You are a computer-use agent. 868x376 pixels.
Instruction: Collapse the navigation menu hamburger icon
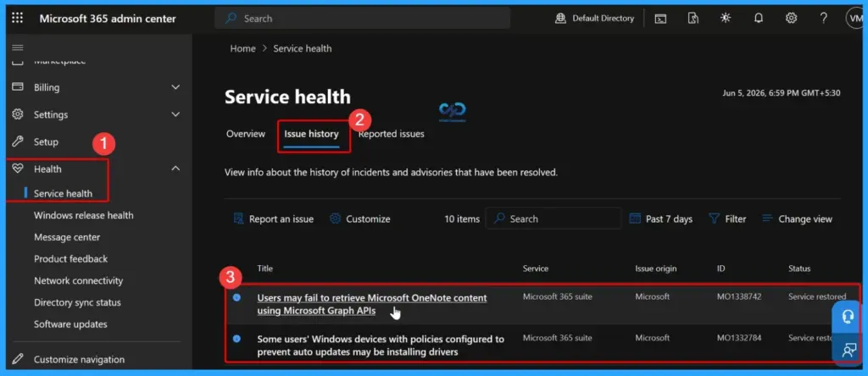tap(17, 47)
